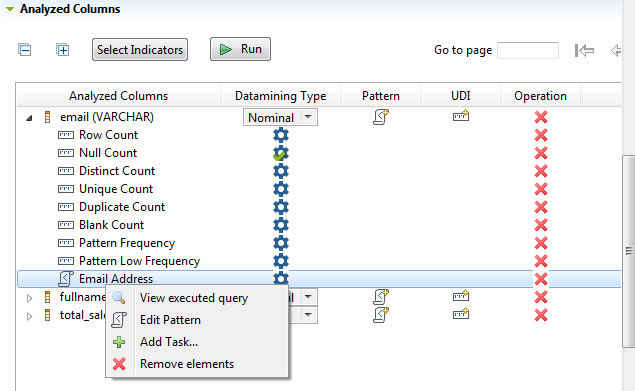Expand the total_sales column node
This screenshot has height=391, width=635.
29,316
